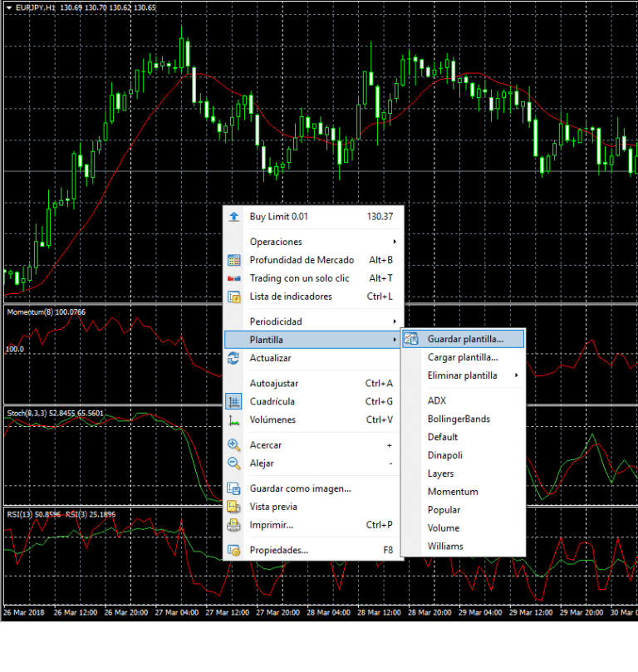Choose Acercar to zoom in
Image resolution: width=638 pixels, height=672 pixels.
313,445
